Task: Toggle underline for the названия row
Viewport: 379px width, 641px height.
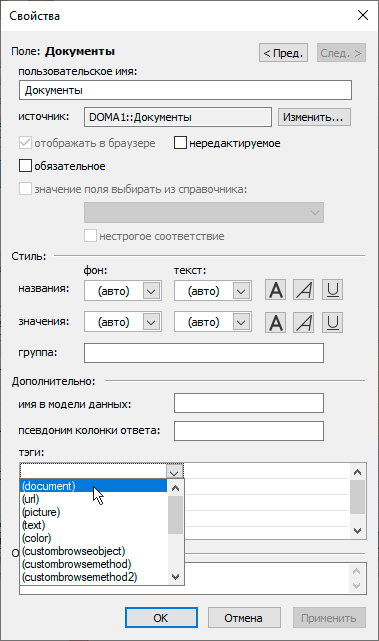Action: (332, 290)
